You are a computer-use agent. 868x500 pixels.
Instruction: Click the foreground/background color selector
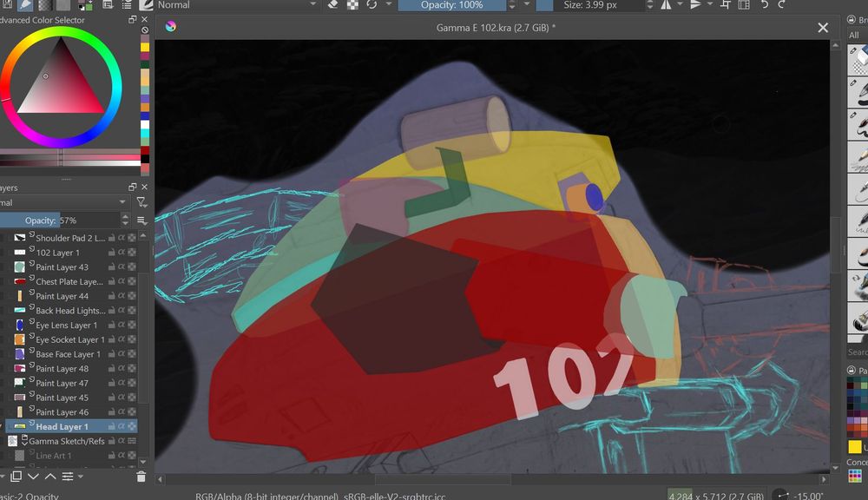click(x=85, y=5)
